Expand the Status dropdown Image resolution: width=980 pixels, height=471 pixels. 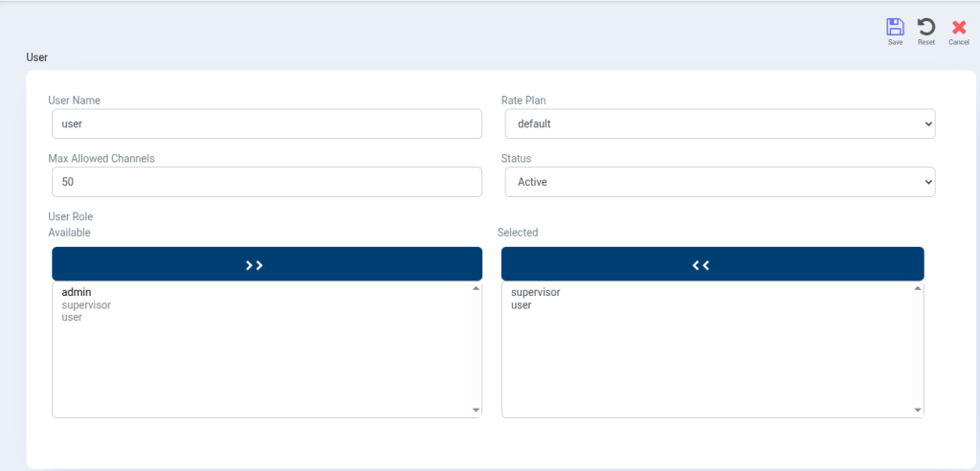[720, 181]
